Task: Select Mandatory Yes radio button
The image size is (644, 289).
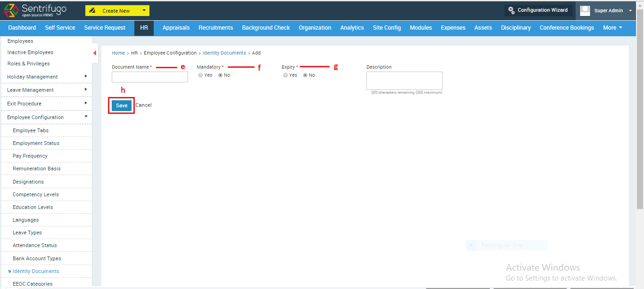Action: [x=201, y=75]
